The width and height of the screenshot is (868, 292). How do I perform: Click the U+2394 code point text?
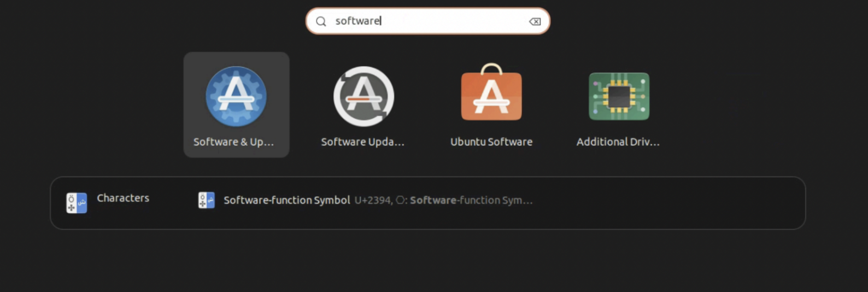click(373, 200)
